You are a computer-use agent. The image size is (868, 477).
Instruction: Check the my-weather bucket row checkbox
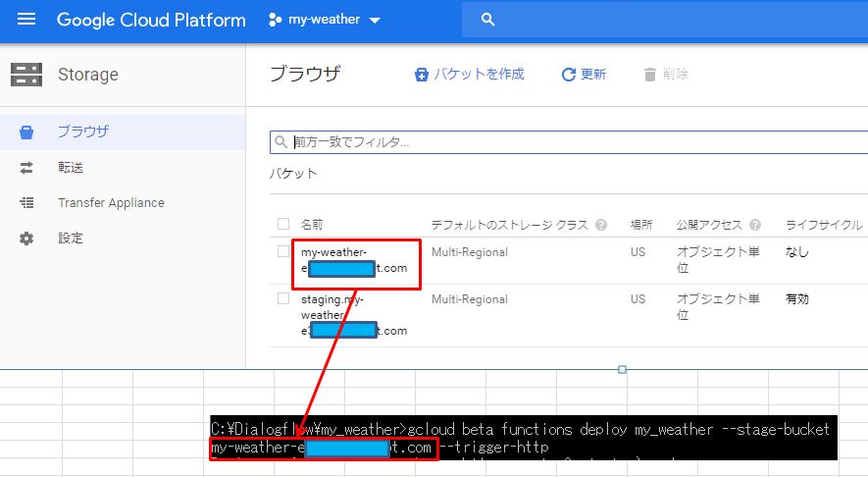(x=283, y=251)
